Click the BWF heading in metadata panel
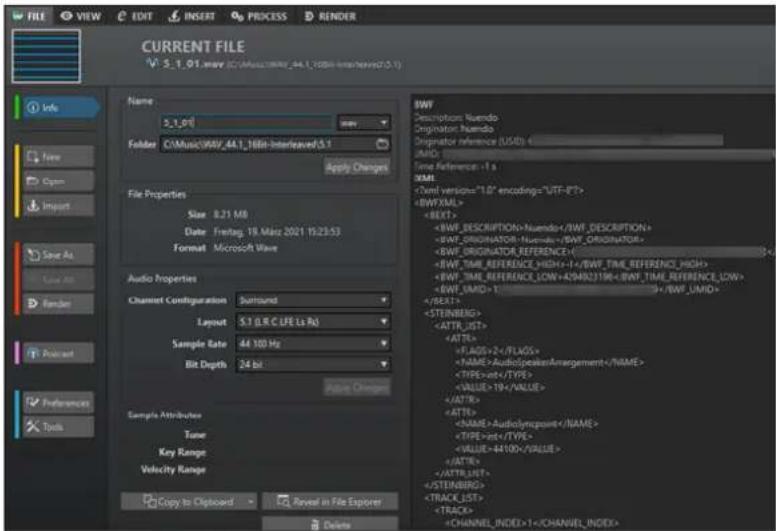The height and width of the screenshot is (531, 776). (424, 104)
